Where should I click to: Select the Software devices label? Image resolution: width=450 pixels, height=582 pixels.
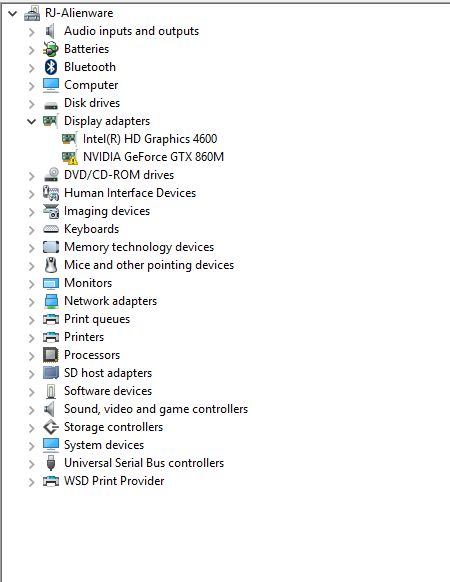click(x=108, y=391)
